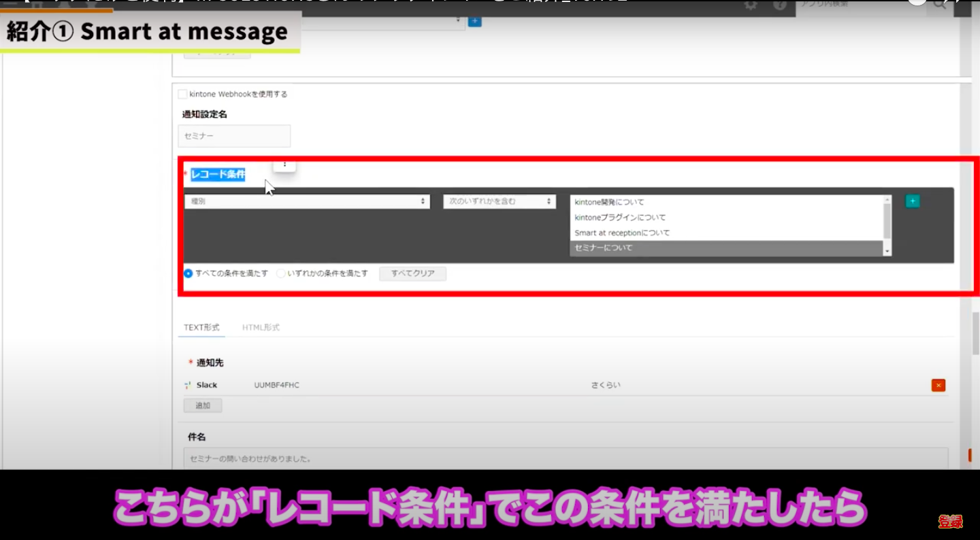
Task: Open the settings gear in header
Action: point(751,5)
